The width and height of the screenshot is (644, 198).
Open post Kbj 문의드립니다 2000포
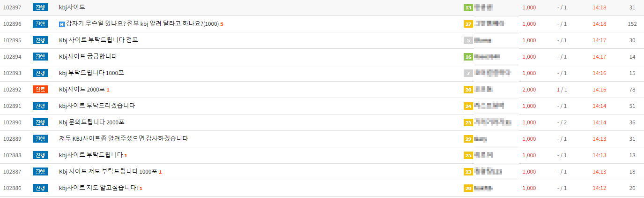(x=91, y=122)
